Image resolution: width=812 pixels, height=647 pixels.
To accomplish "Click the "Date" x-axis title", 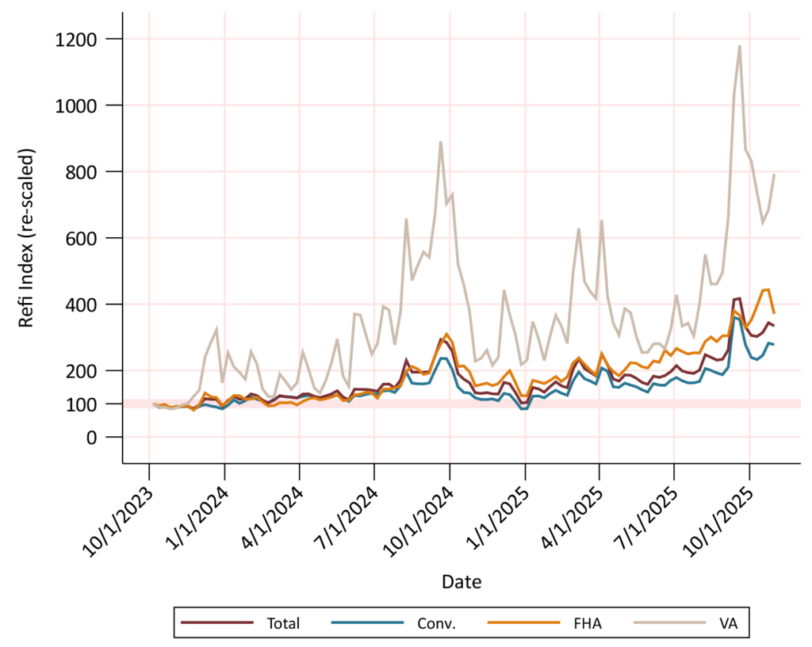I will click(x=461, y=582).
